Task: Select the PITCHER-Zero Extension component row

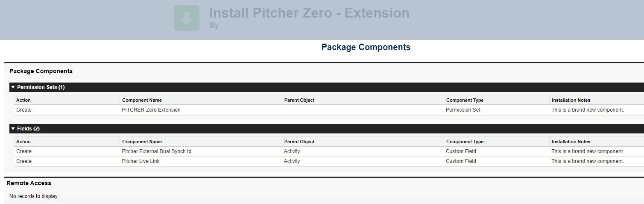Action: tap(151, 110)
